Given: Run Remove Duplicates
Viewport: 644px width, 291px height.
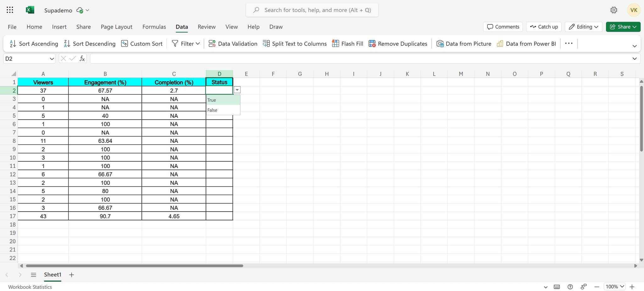Looking at the screenshot, I should [397, 44].
